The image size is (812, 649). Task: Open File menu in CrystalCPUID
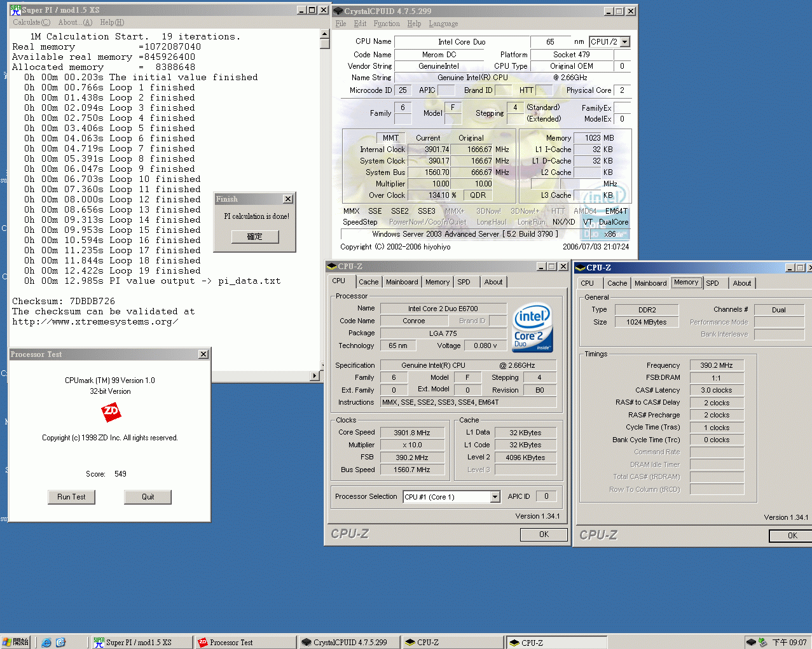click(x=341, y=24)
